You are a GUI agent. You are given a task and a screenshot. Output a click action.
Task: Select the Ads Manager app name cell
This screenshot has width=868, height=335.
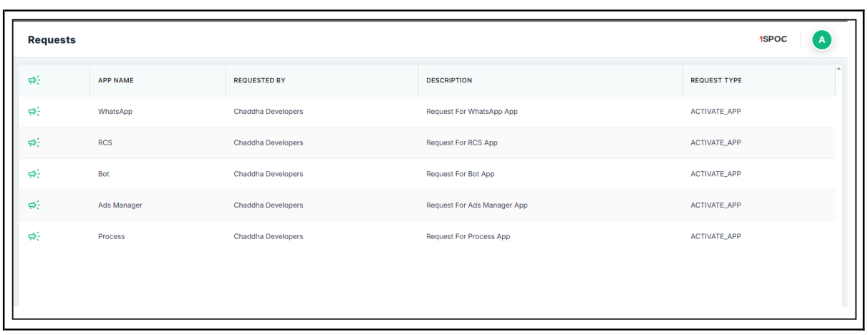pyautogui.click(x=120, y=205)
